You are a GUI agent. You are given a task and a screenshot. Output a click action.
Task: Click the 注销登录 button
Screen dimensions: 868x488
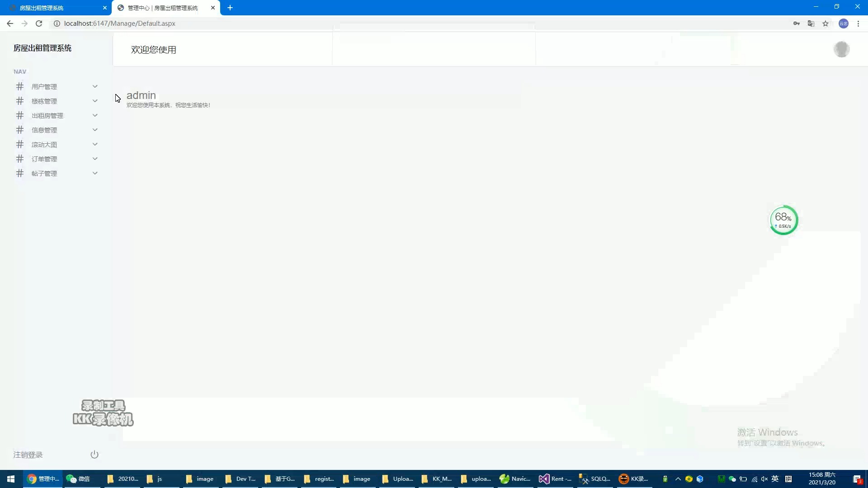28,455
